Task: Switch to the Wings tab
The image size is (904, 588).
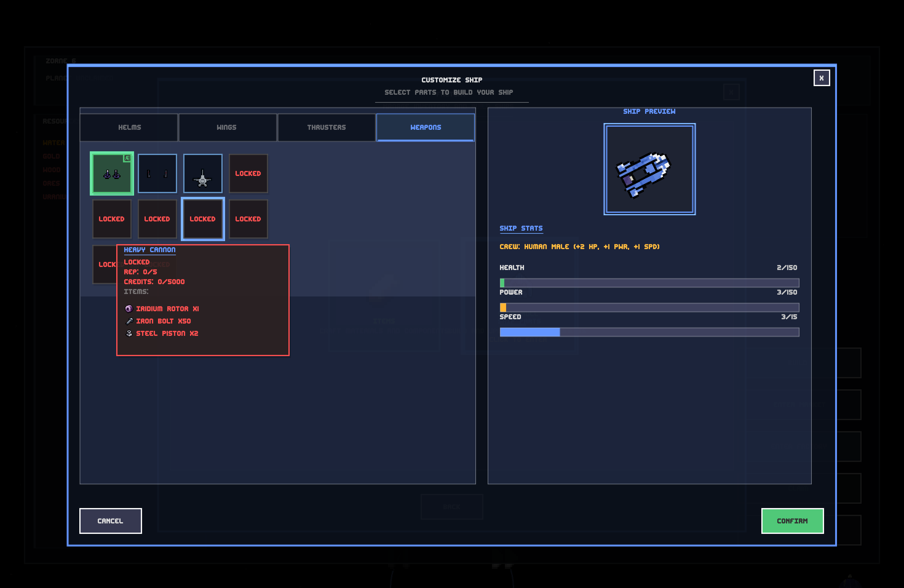Action: [x=227, y=127]
